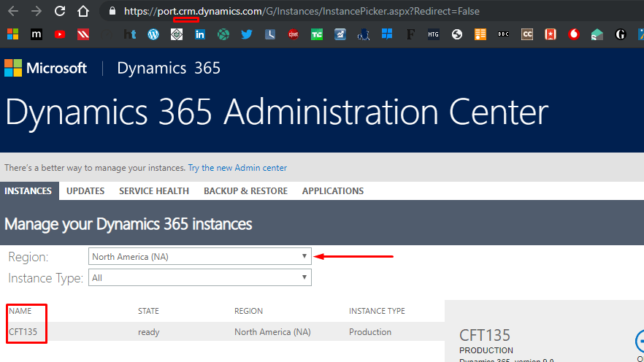This screenshot has height=362, width=644.
Task: Open the CNET bookmark
Action: pos(294,34)
